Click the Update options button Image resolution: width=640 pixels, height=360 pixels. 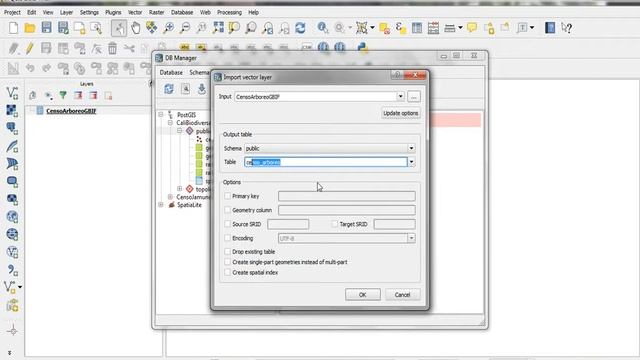click(400, 113)
